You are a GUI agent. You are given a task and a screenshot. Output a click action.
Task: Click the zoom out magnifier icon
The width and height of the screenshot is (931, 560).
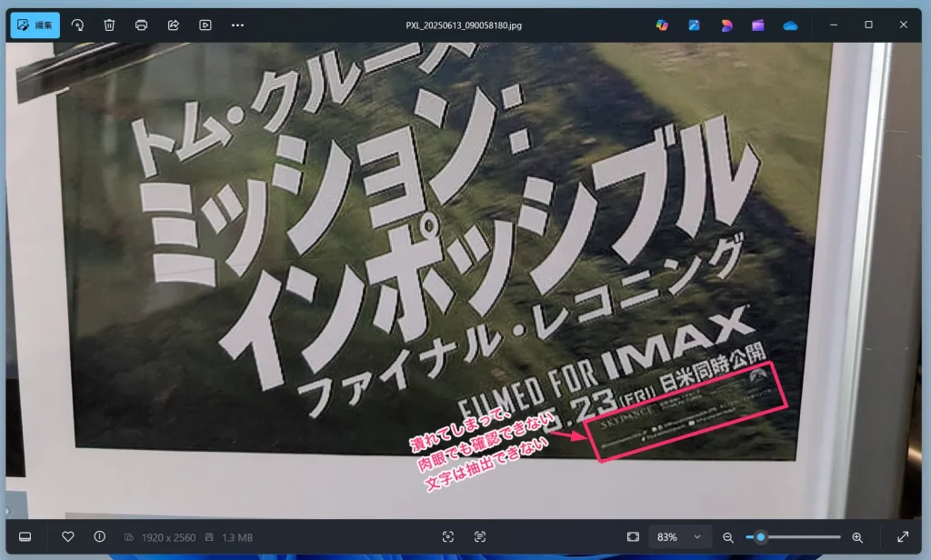click(x=728, y=537)
